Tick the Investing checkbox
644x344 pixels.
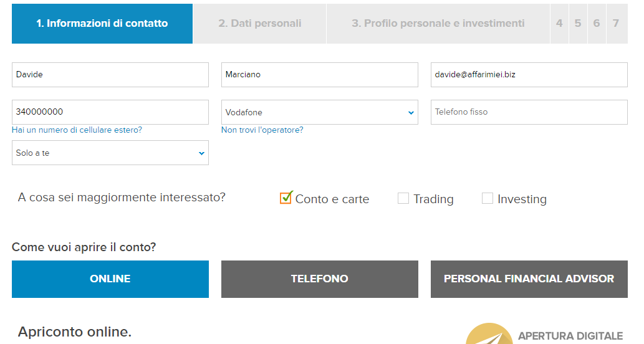pos(488,198)
